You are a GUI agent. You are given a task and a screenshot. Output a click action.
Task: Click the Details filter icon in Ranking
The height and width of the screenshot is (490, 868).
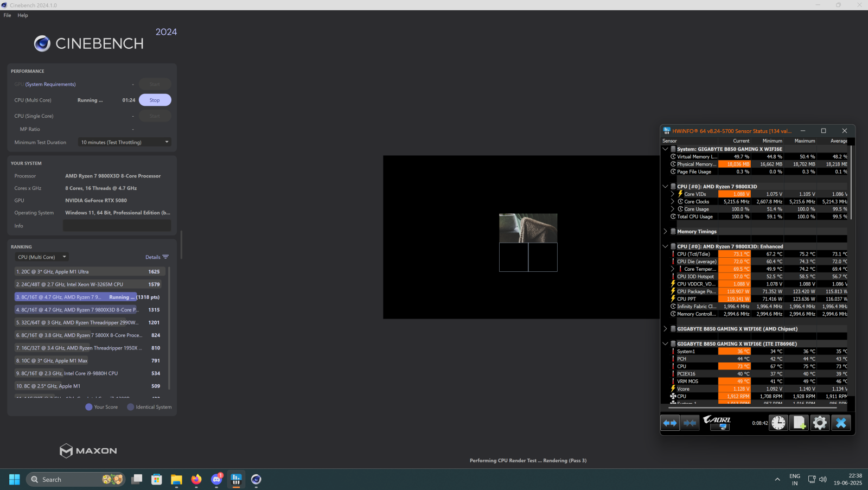pyautogui.click(x=165, y=257)
